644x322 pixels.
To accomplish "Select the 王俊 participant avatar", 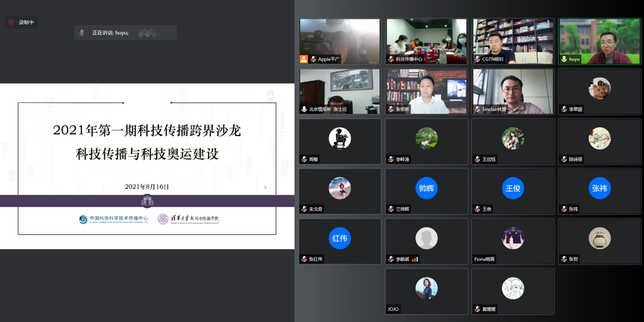I will 513,188.
